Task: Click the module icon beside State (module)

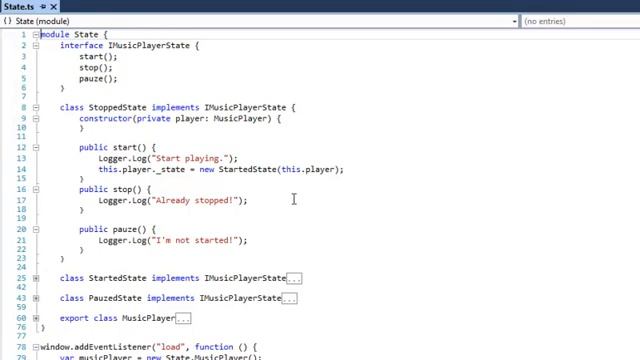Action: (x=7, y=21)
